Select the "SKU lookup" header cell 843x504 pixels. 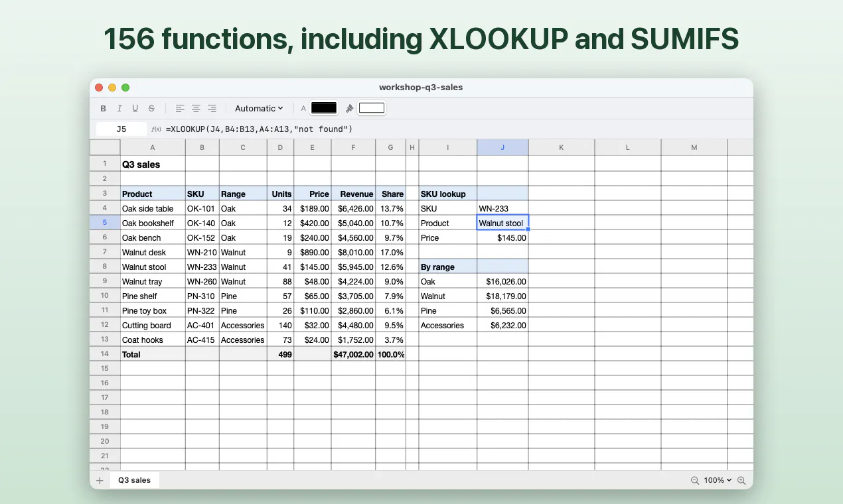coord(448,194)
